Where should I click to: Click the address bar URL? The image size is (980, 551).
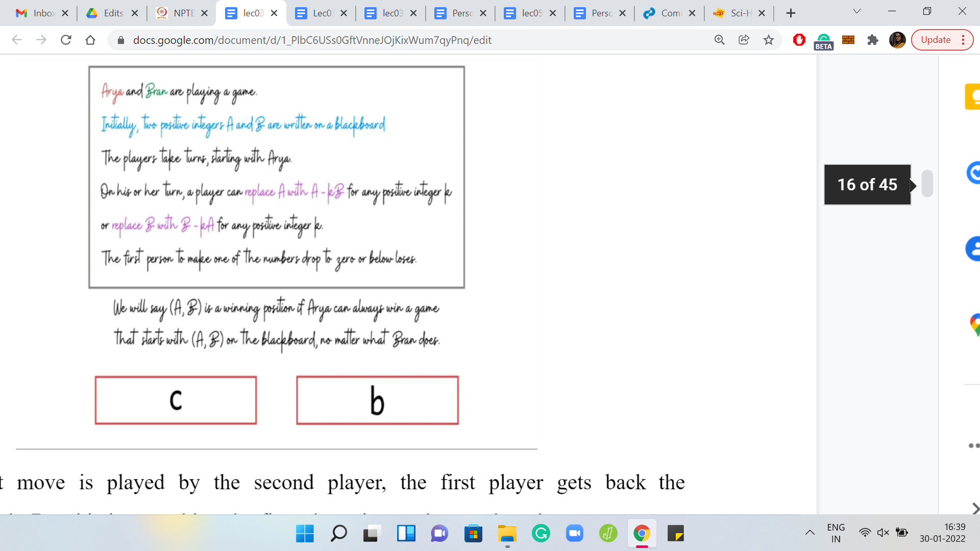tap(312, 40)
